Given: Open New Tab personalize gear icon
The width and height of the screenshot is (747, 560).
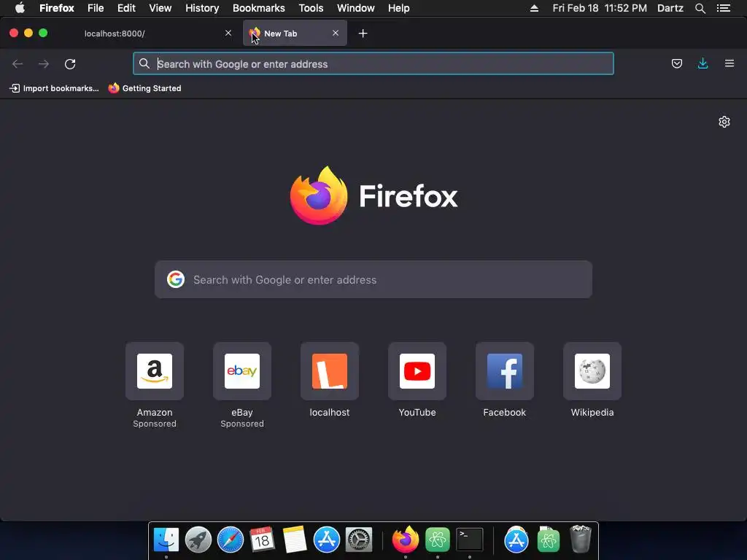Looking at the screenshot, I should (x=724, y=122).
